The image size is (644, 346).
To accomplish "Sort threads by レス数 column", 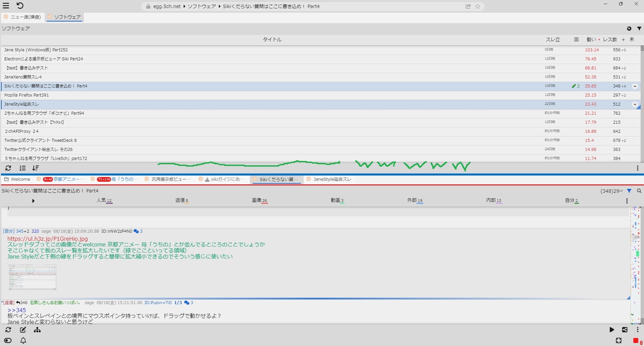I will (x=610, y=40).
